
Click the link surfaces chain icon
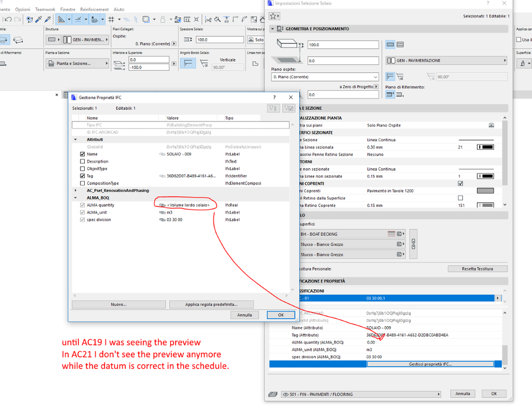[x=413, y=244]
